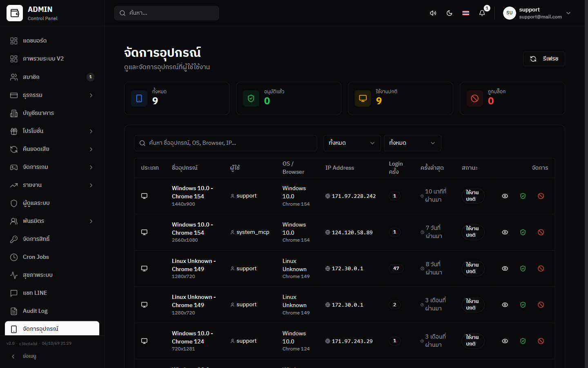This screenshot has width=588, height=368.
Task: Expand จัดการเกม game management submenu
Action: 52,167
